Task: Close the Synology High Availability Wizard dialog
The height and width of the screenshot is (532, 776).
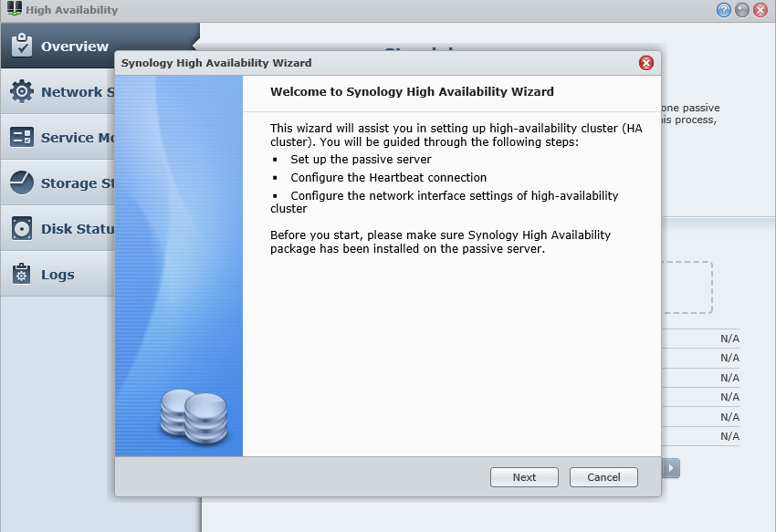Action: coord(645,63)
